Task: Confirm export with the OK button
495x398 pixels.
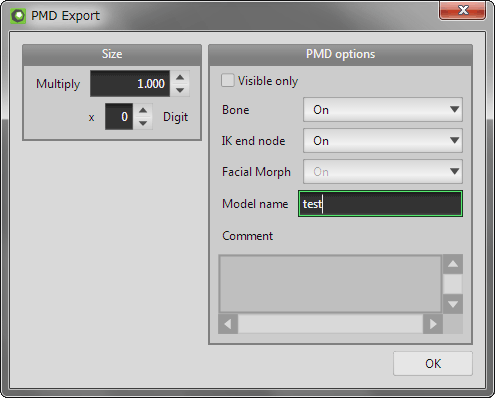Action: point(433,363)
